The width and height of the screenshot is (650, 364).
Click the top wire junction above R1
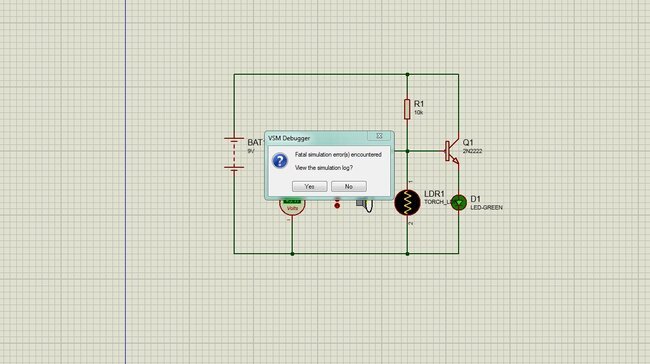tap(407, 75)
